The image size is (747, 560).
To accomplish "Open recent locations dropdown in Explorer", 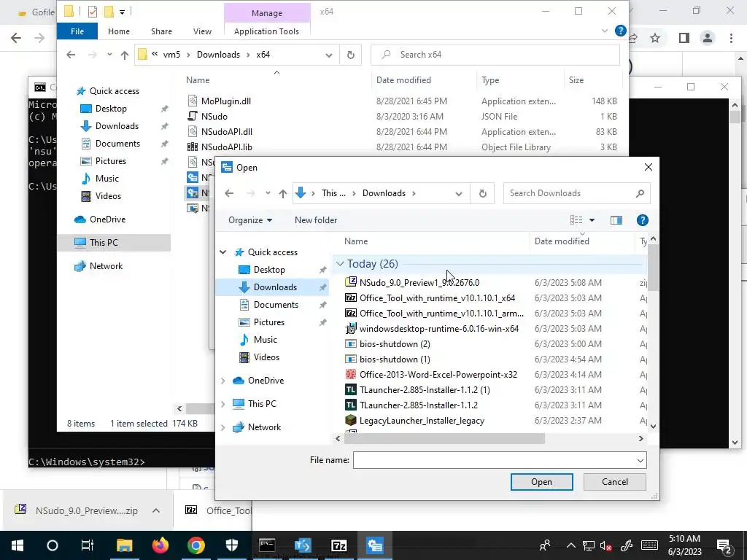I will (109, 55).
